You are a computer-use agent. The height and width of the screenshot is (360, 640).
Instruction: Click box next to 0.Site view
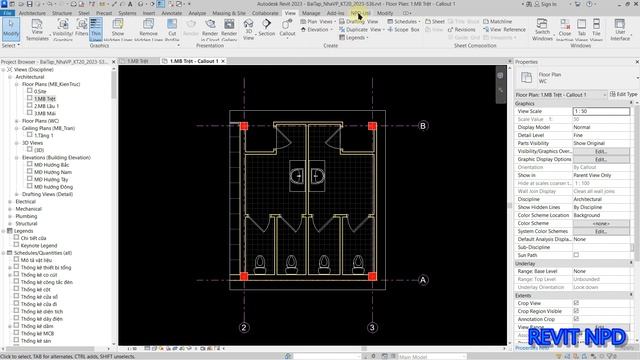pyautogui.click(x=29, y=91)
